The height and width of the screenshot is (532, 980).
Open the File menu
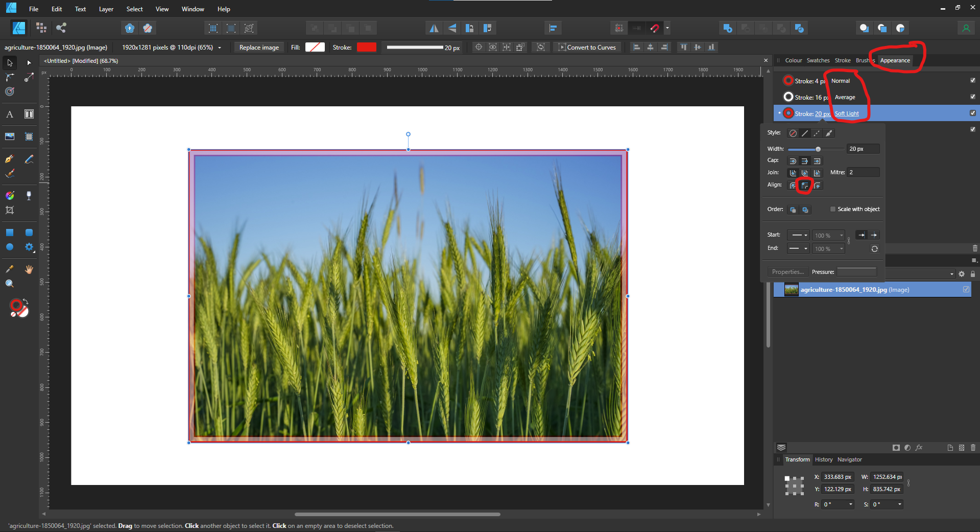pos(34,9)
